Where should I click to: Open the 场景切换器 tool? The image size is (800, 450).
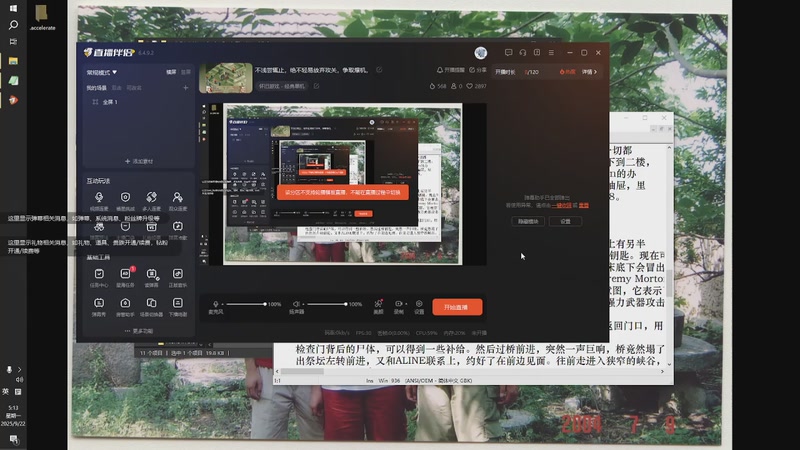[151, 307]
